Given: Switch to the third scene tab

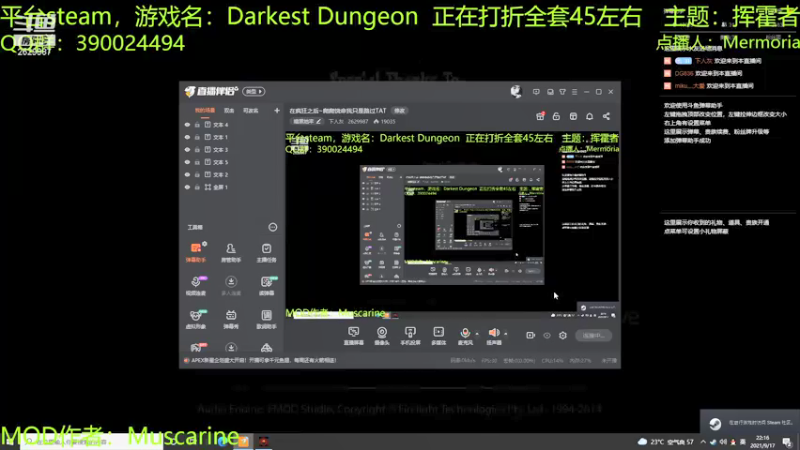Looking at the screenshot, I should click(251, 110).
